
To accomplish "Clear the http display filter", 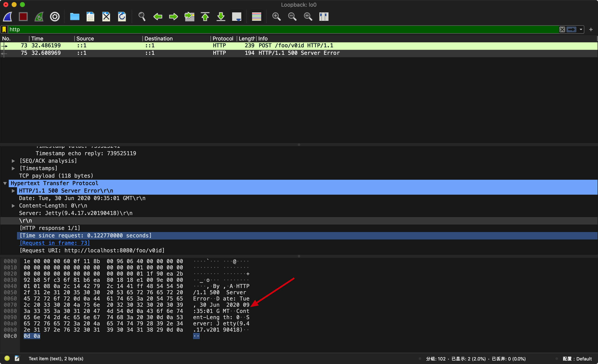I will [x=562, y=30].
